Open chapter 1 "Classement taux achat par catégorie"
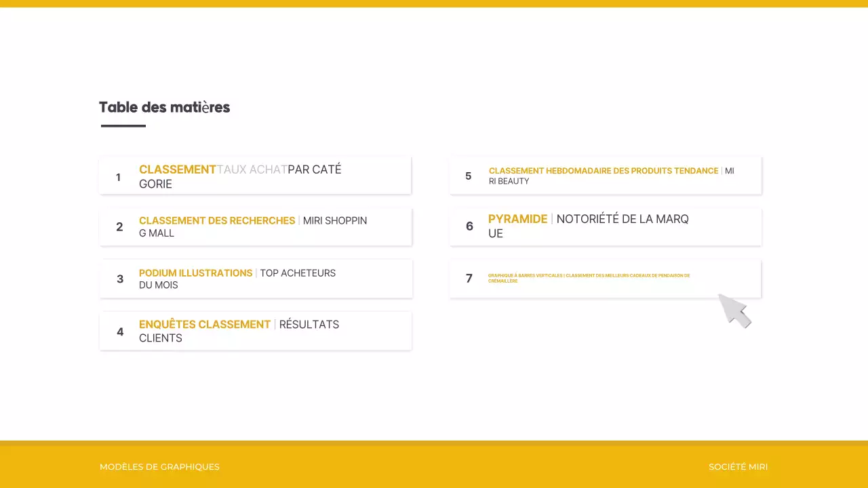Screen dimensions: 868x488 click(240, 176)
